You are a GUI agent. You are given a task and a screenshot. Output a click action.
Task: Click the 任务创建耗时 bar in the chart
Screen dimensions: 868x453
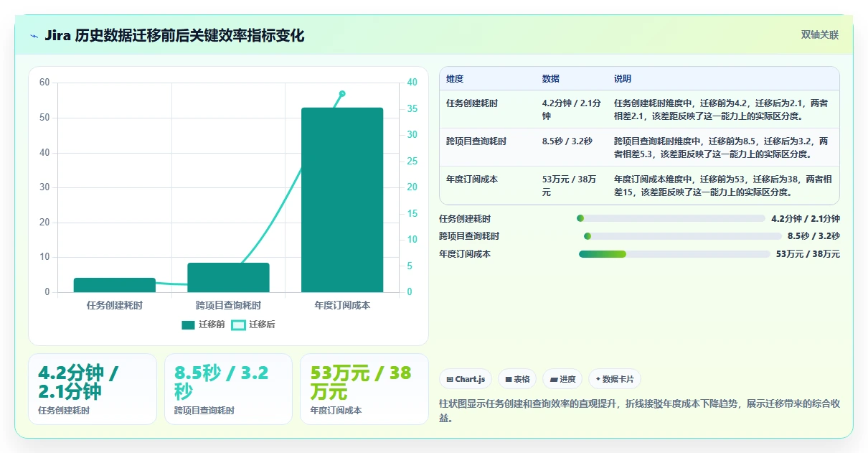(x=115, y=285)
